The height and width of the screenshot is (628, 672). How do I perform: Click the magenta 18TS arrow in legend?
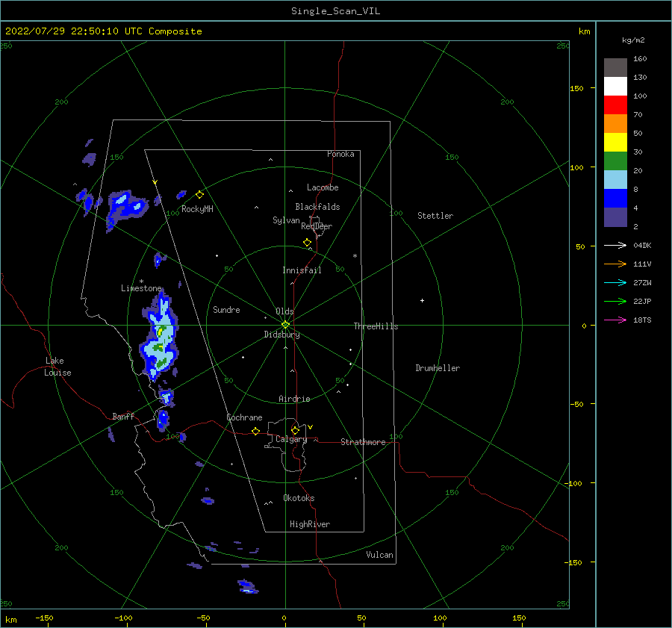pos(615,320)
